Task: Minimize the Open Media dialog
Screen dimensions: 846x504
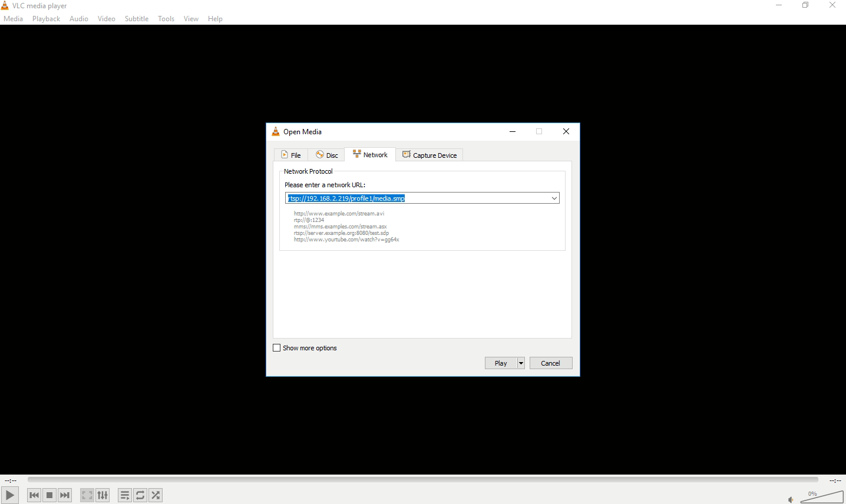Action: (x=513, y=131)
